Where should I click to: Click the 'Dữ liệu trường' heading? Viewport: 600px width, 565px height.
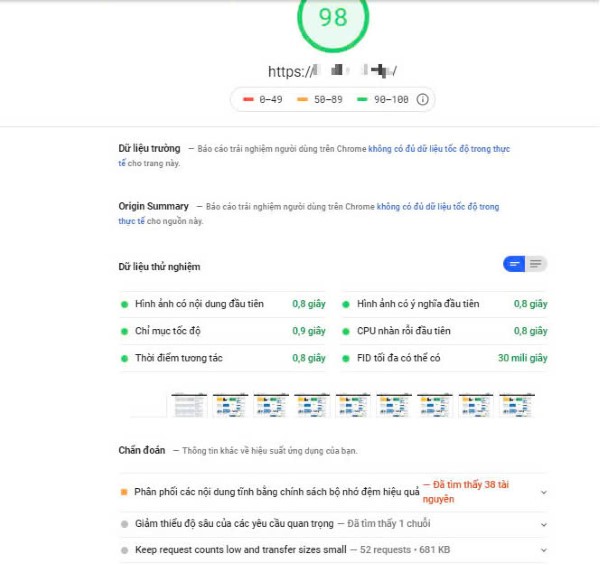click(149, 148)
